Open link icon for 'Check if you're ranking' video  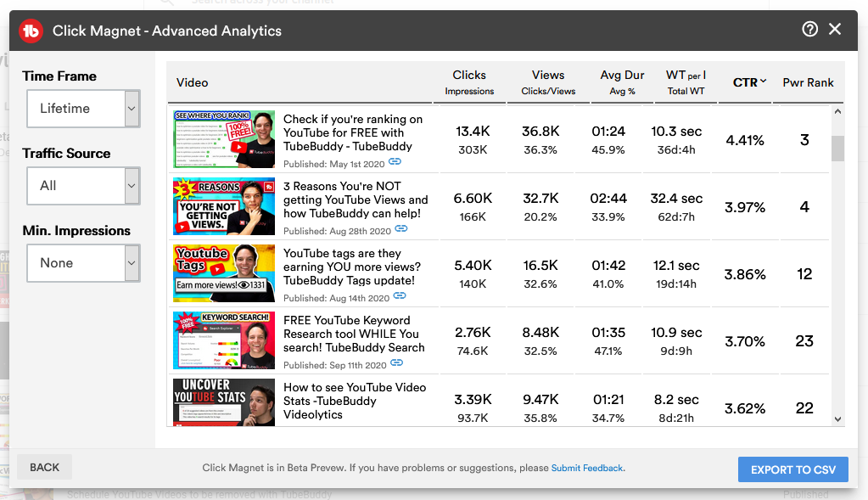(395, 161)
